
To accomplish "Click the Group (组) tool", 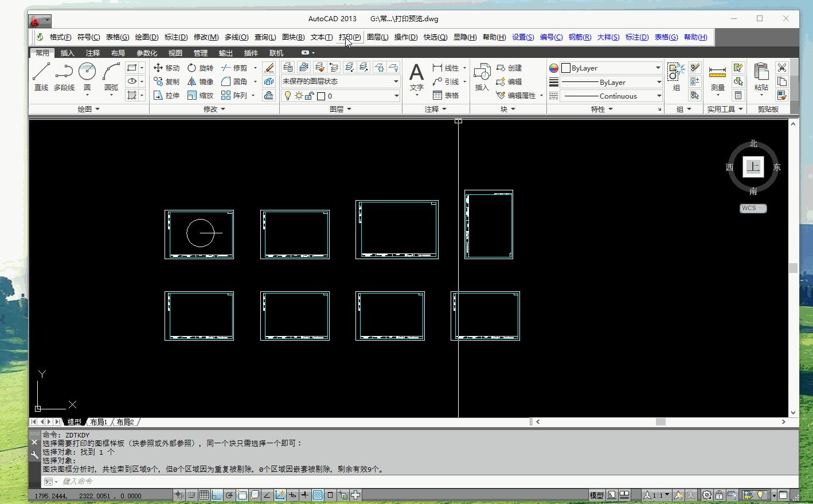I will point(677,77).
